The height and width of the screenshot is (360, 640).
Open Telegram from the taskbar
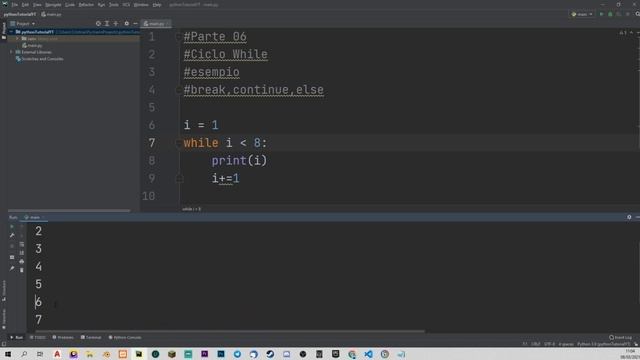(x=237, y=354)
